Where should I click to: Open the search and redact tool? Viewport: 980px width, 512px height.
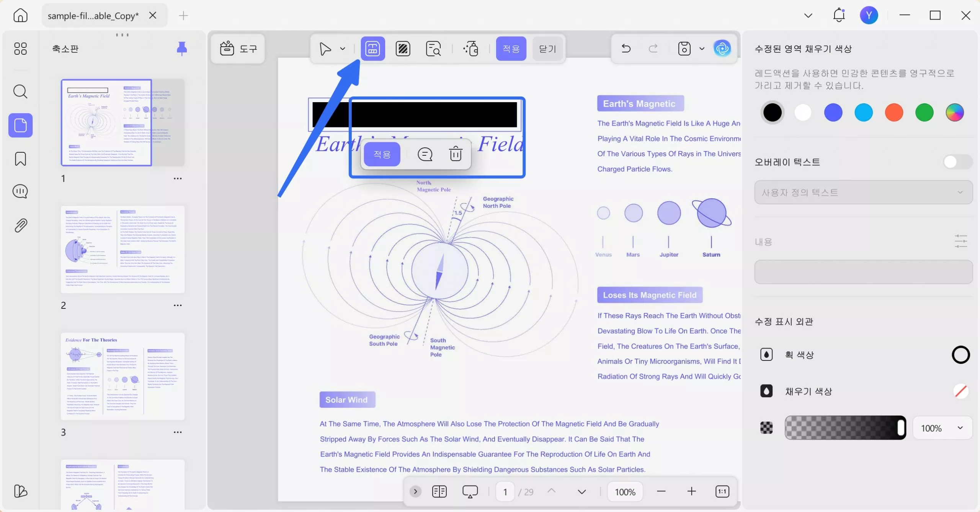(433, 49)
